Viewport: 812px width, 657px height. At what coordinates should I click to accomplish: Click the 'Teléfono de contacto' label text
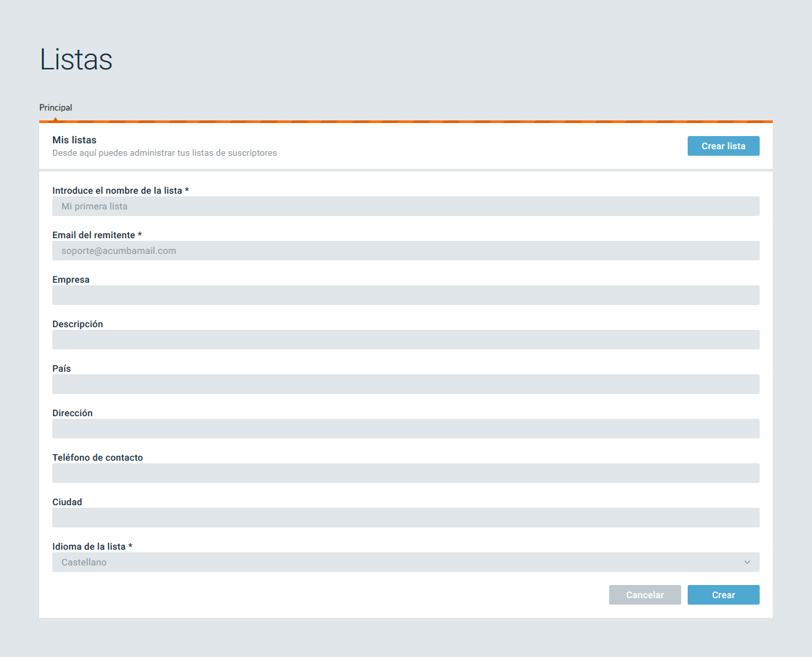97,457
